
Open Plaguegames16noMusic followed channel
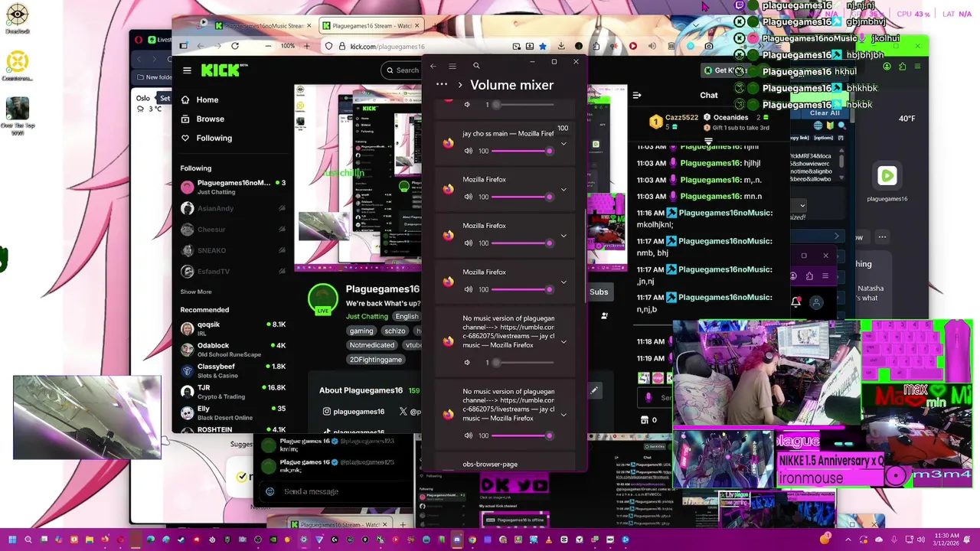pyautogui.click(x=234, y=187)
